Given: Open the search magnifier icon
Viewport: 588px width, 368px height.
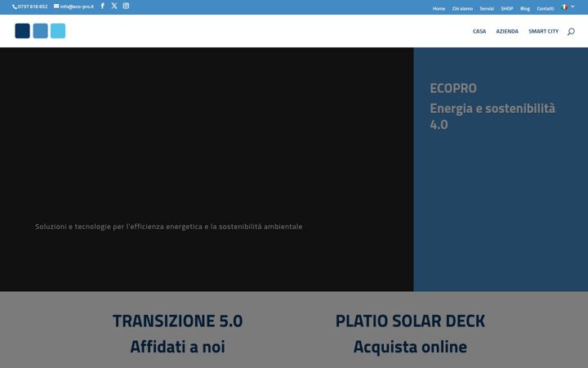Looking at the screenshot, I should pyautogui.click(x=571, y=32).
